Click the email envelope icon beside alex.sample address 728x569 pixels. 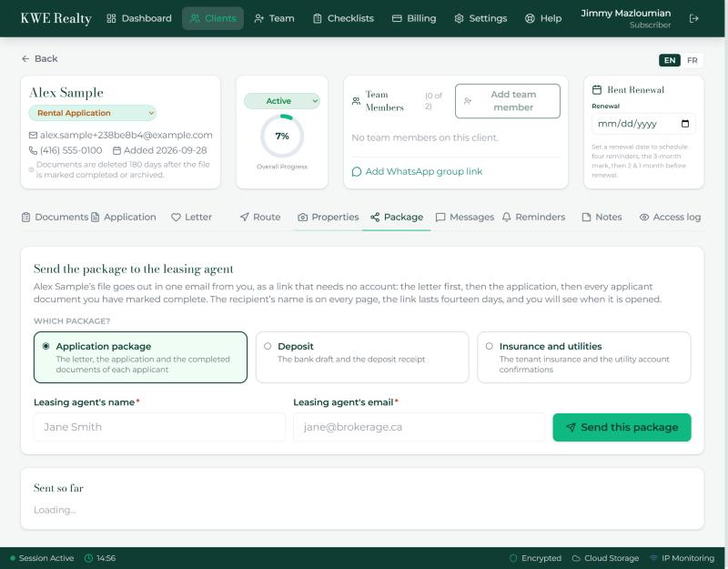pyautogui.click(x=33, y=135)
